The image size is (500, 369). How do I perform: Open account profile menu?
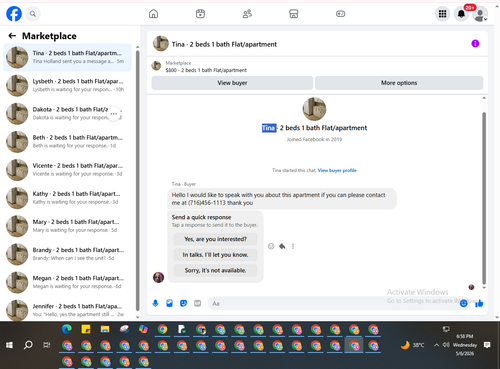coord(480,14)
